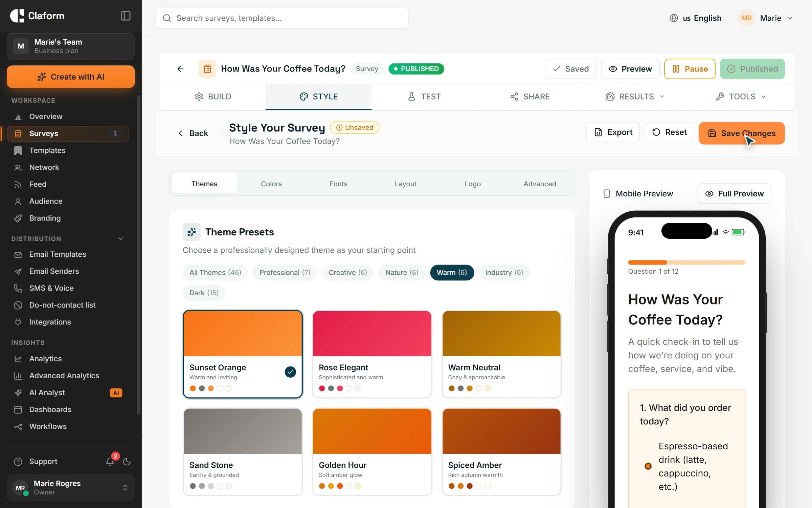The width and height of the screenshot is (812, 508).
Task: Filter themes by Dark (15)
Action: pos(204,293)
